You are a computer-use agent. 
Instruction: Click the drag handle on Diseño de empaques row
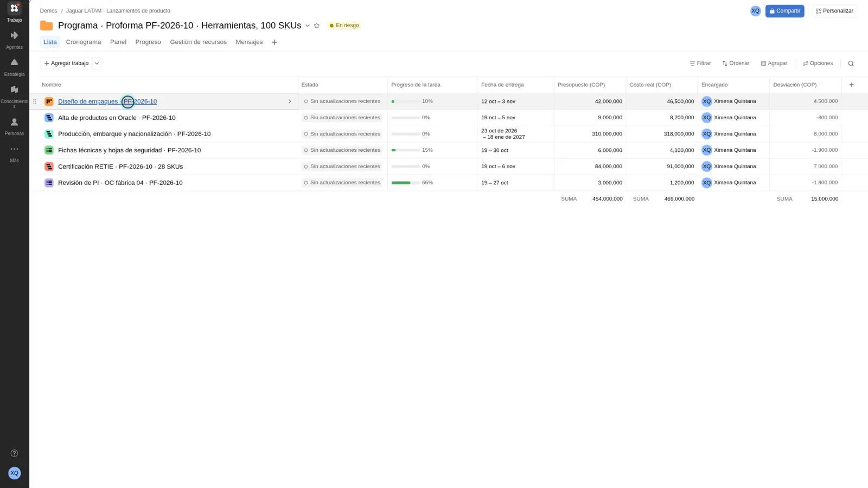click(x=35, y=101)
